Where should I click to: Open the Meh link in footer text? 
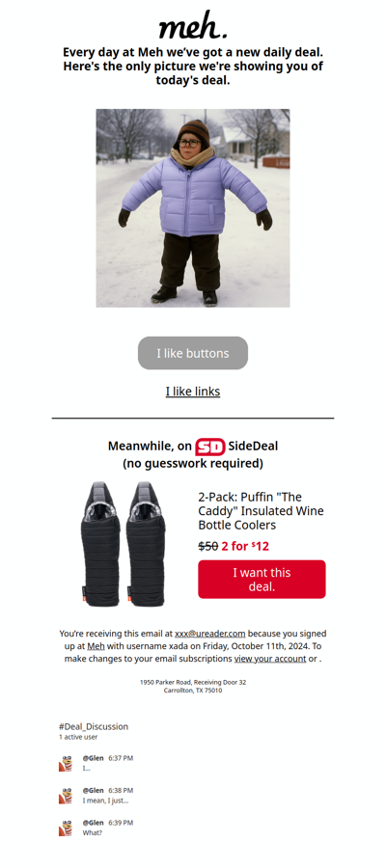click(x=96, y=646)
